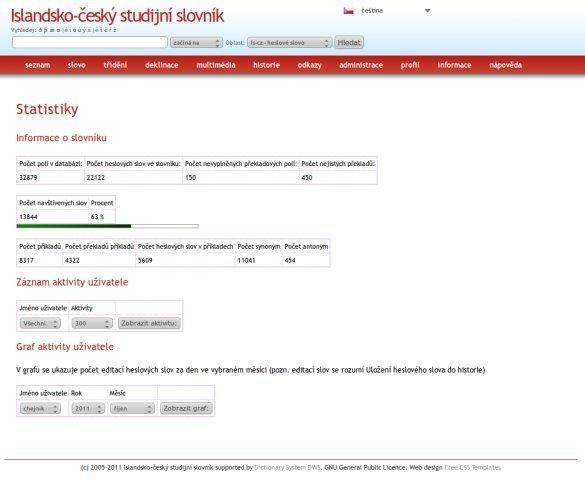Select the '63 %' percent cell

(97, 217)
